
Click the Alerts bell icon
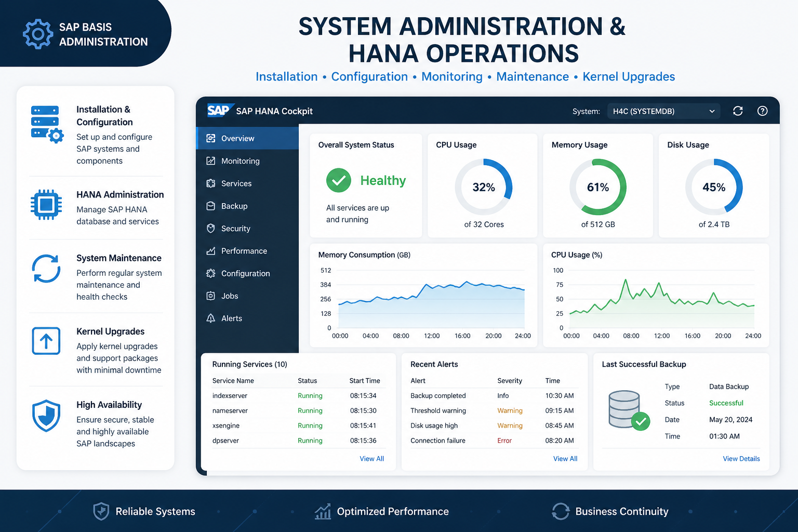pos(210,318)
